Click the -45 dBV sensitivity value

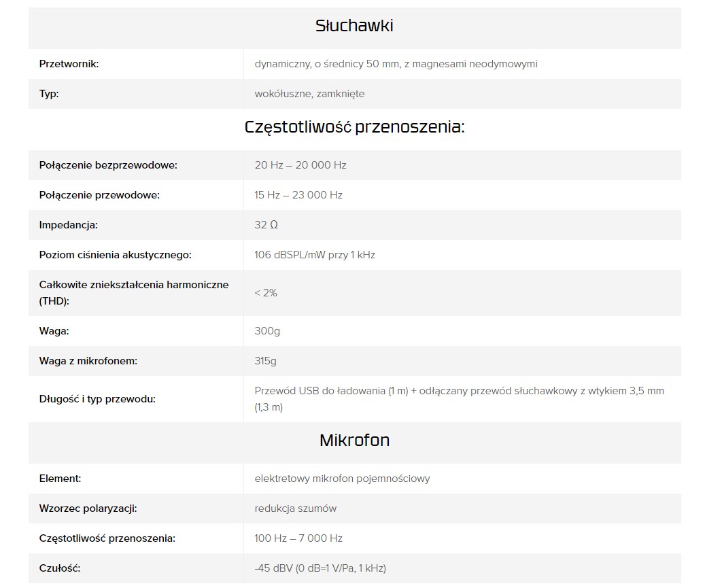click(320, 568)
